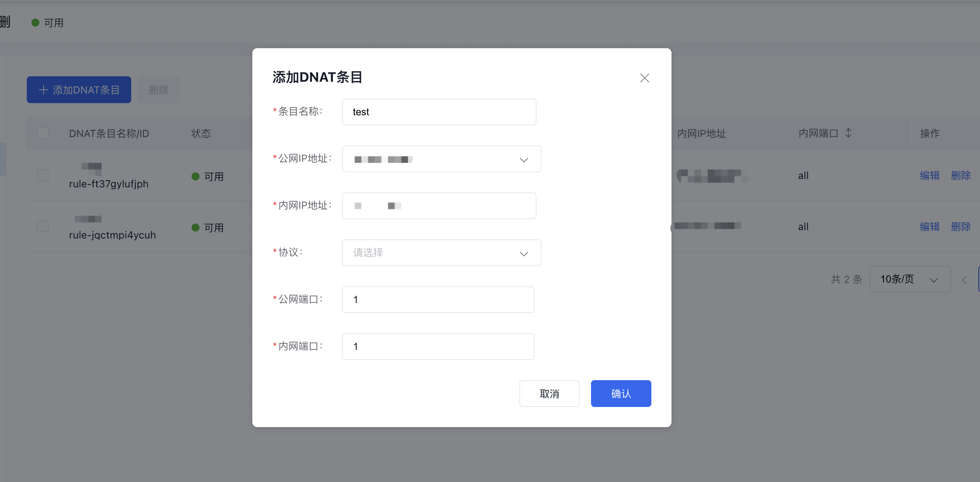
Task: Click the 添加DNAT条目 button behind dialog
Action: click(79, 90)
